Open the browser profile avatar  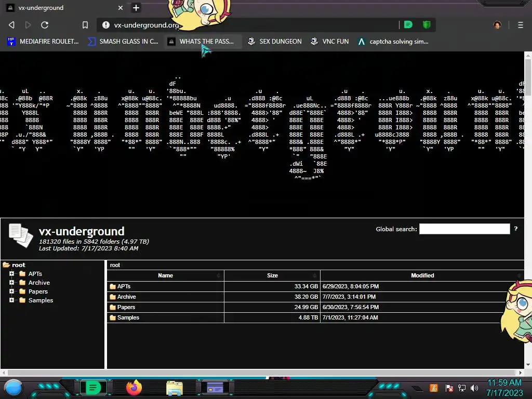pyautogui.click(x=497, y=25)
